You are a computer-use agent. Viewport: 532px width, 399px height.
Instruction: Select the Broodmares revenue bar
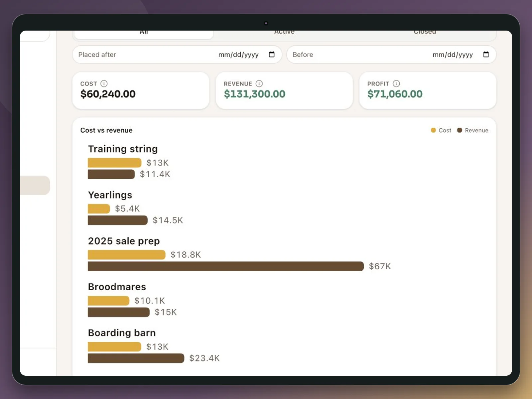tap(119, 312)
